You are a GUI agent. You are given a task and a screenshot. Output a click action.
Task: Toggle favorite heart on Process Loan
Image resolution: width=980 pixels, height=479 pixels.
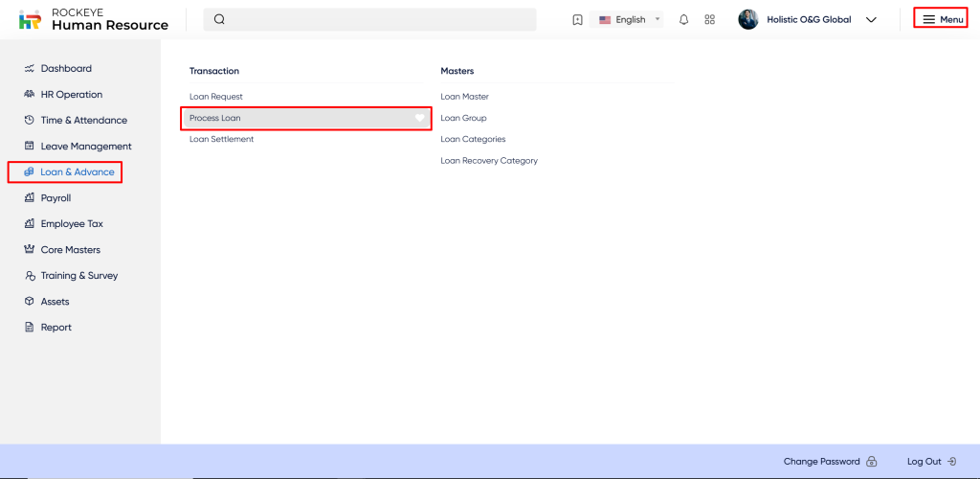(x=419, y=118)
